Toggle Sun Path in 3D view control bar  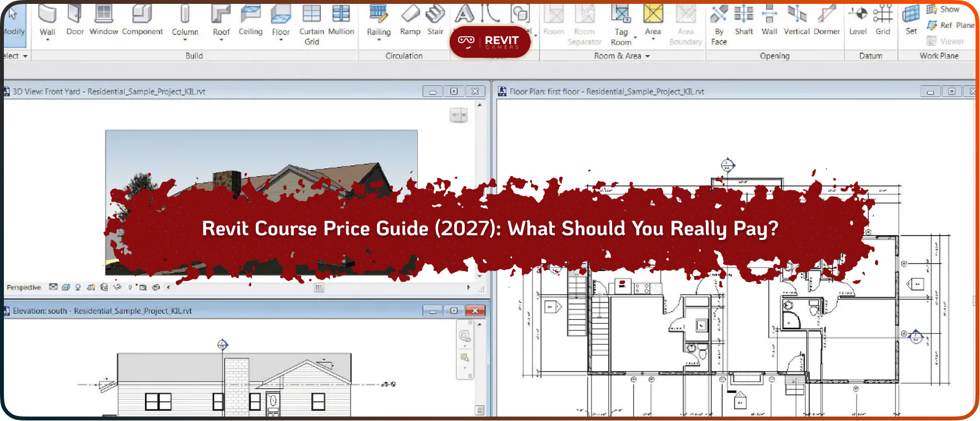[78, 287]
